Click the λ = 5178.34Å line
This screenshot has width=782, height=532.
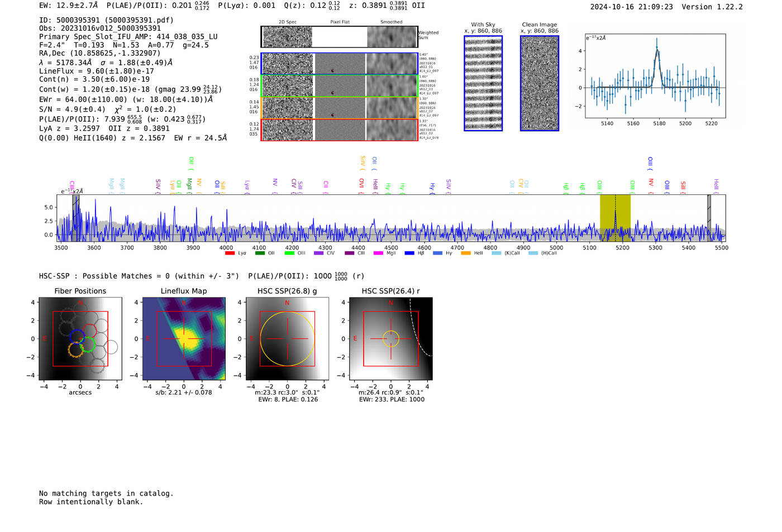pyautogui.click(x=106, y=63)
